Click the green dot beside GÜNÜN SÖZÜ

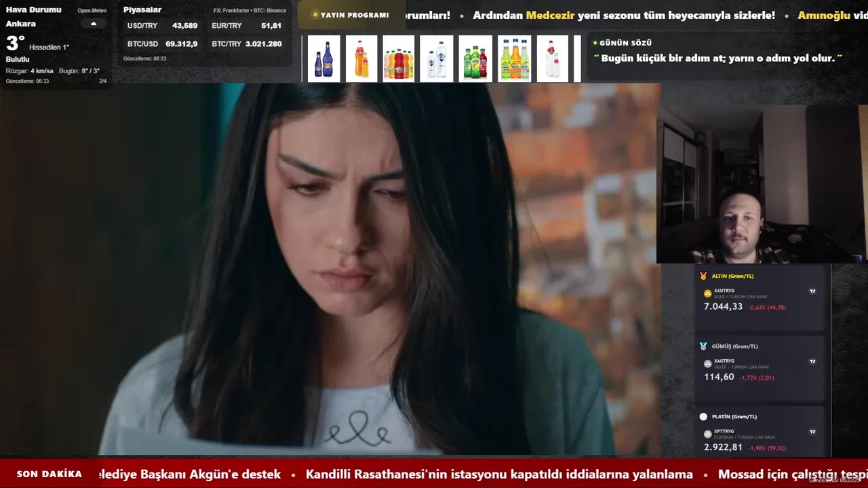tap(595, 43)
